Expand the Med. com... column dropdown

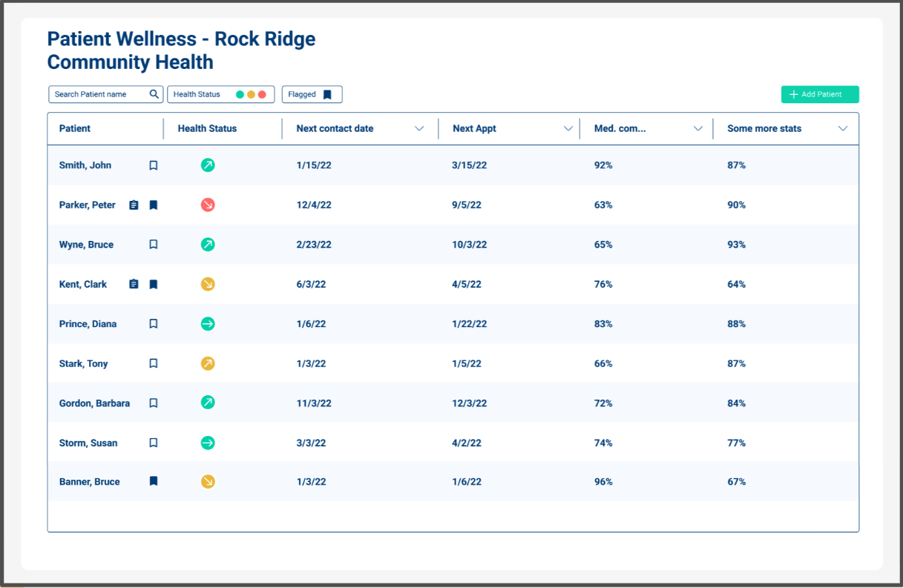[698, 129]
